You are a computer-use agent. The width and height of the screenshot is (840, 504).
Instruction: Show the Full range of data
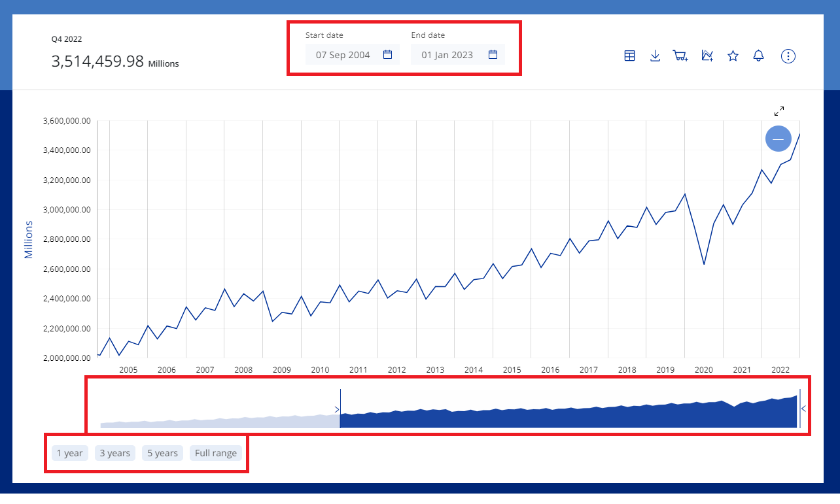click(x=216, y=453)
